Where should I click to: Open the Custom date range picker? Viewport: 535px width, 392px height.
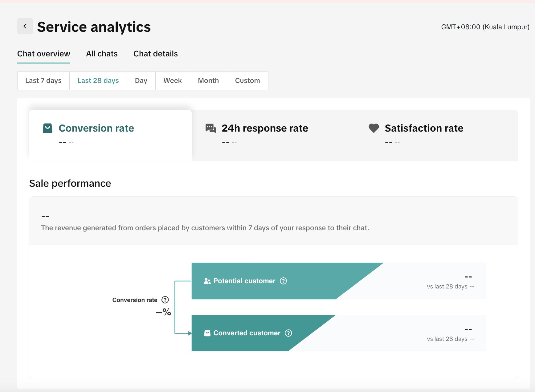coord(247,81)
